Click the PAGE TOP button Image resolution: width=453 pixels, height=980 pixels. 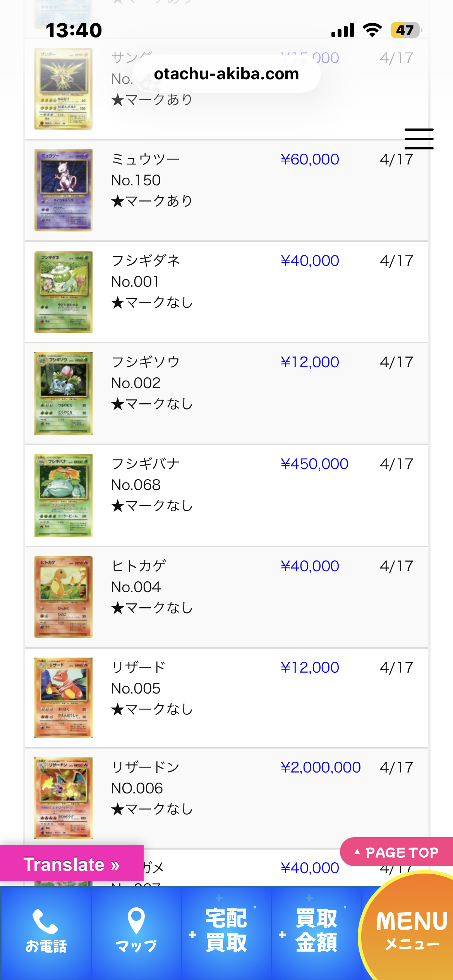pos(397,852)
